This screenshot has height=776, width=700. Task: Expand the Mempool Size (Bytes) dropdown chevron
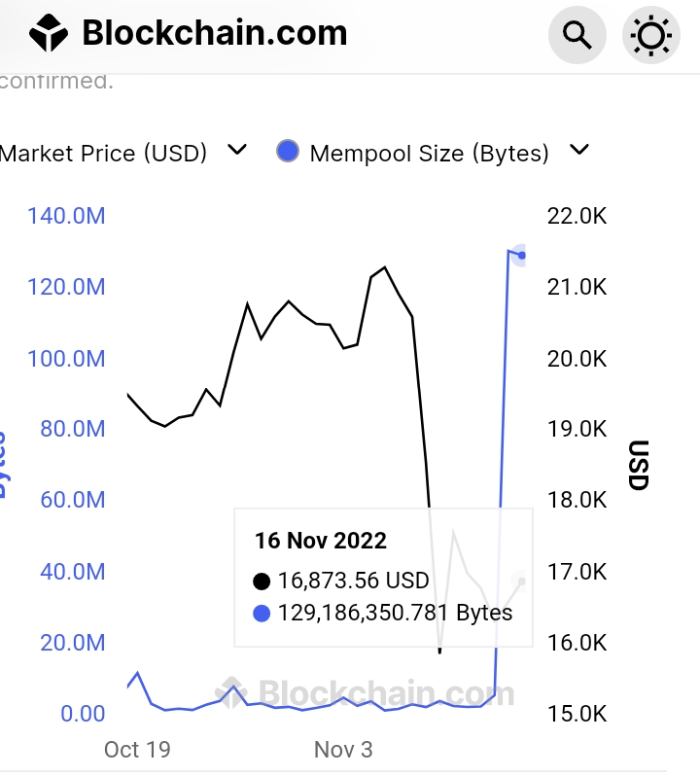point(579,151)
